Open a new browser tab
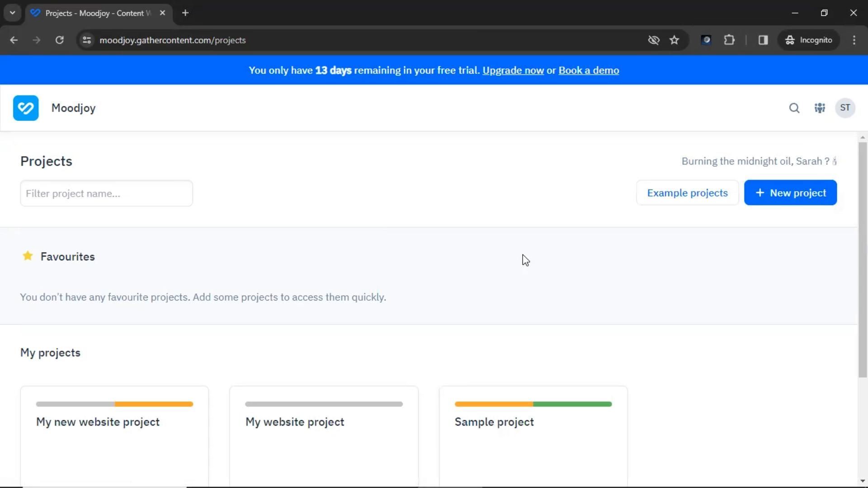The image size is (868, 488). (185, 13)
